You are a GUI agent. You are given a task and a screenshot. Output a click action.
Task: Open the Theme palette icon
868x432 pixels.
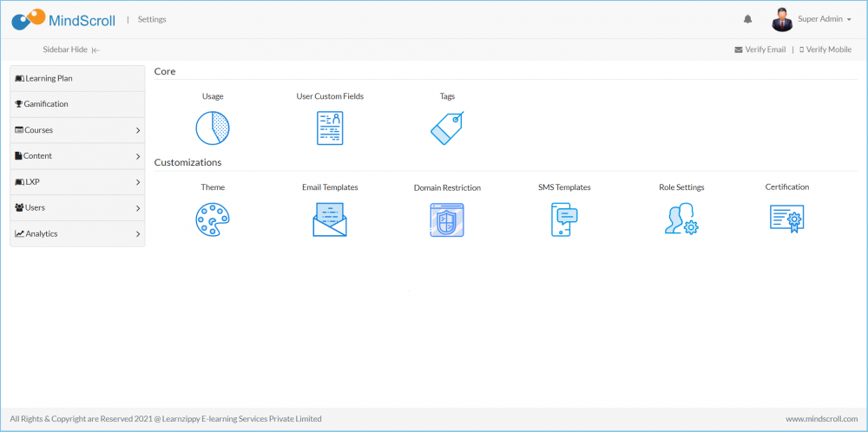point(213,219)
